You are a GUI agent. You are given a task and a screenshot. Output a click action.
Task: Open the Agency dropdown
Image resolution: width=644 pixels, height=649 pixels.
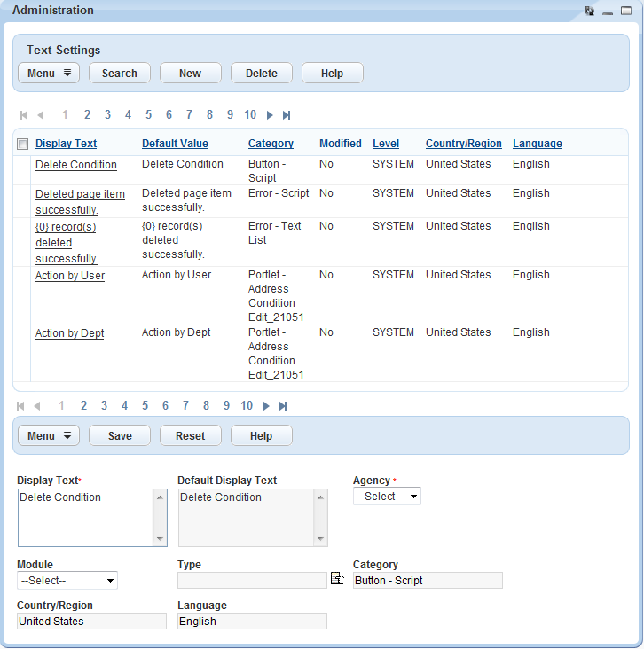[x=387, y=497]
